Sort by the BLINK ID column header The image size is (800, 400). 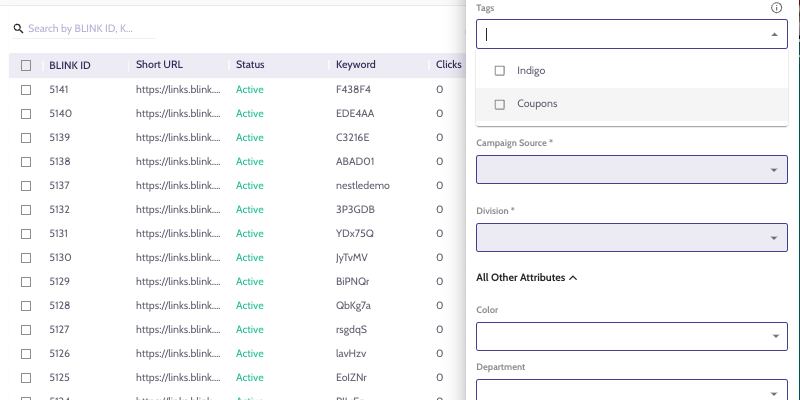(70, 65)
